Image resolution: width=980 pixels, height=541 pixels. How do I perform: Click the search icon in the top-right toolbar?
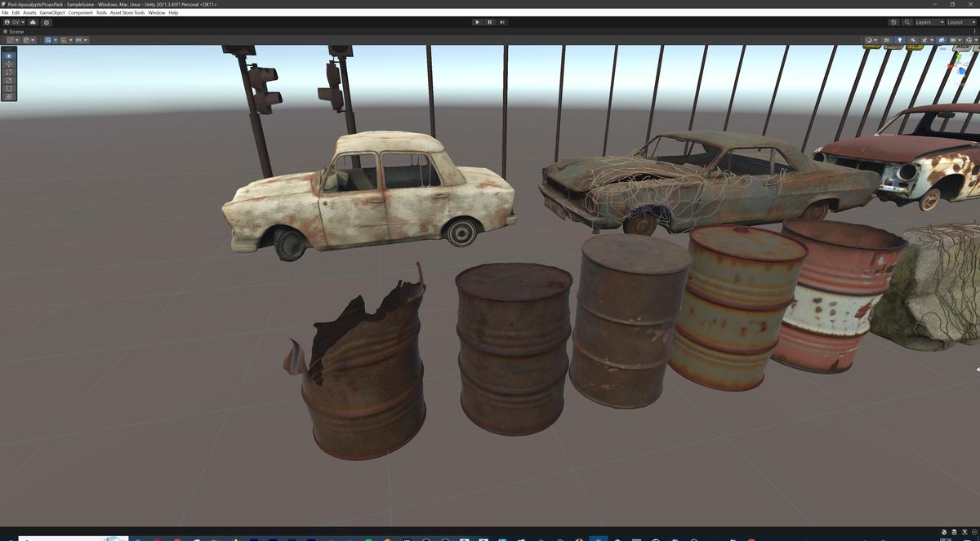pyautogui.click(x=906, y=22)
